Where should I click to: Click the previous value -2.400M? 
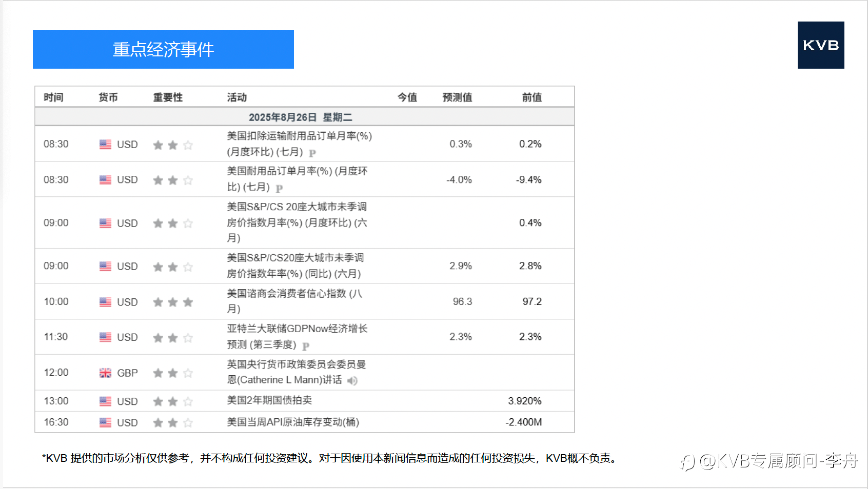[524, 422]
